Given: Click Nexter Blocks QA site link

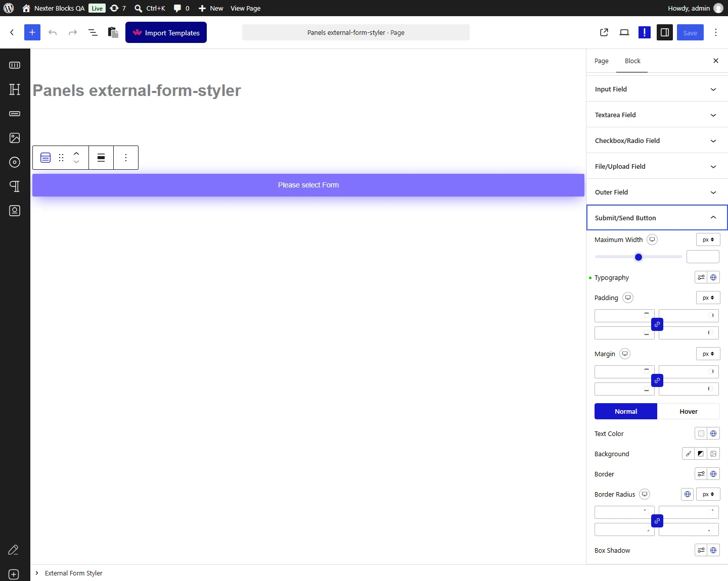Looking at the screenshot, I should 54,8.
